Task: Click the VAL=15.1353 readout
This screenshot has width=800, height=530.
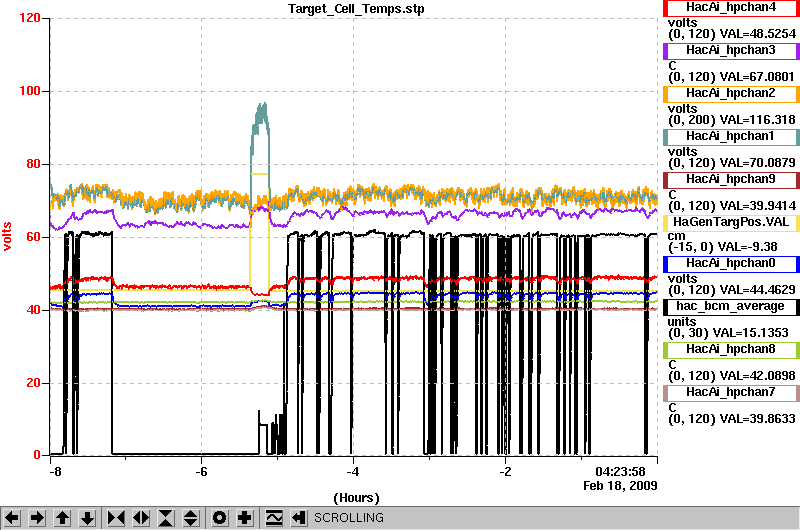Action: coord(751,333)
